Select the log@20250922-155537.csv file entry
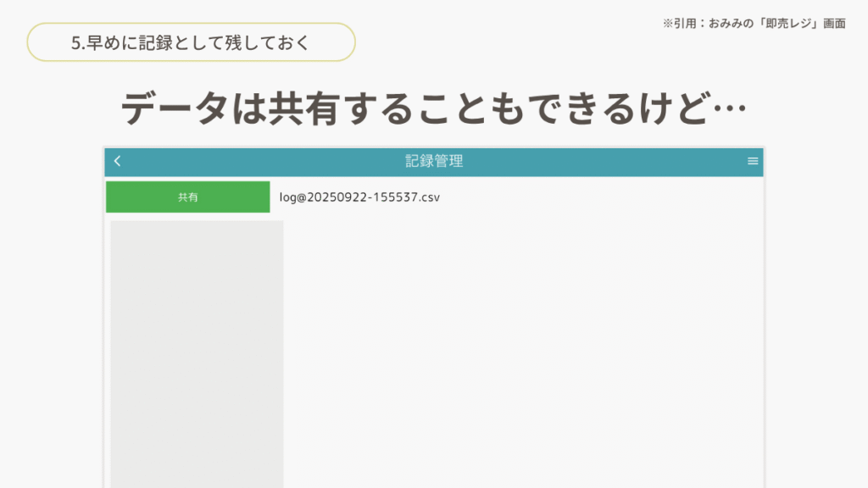 coord(359,197)
